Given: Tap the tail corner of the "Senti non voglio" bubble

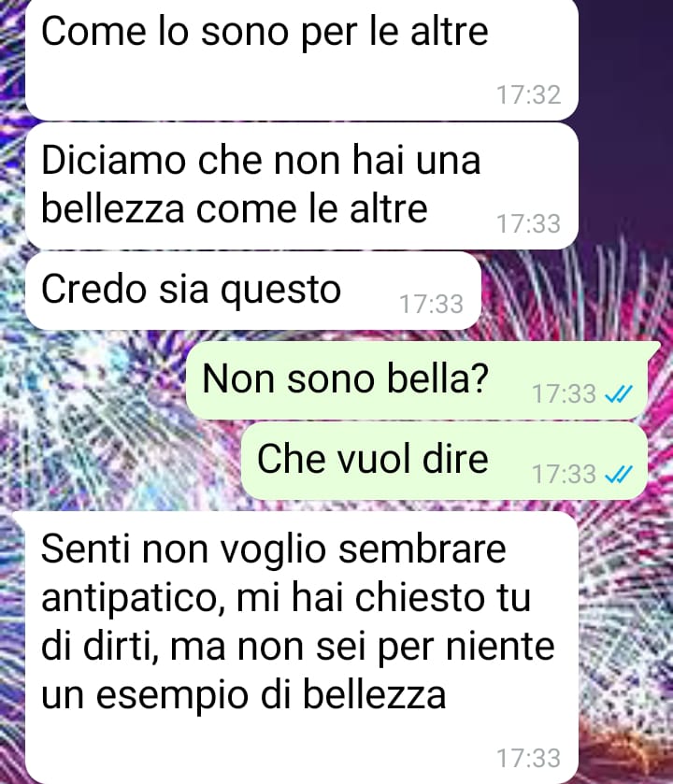Looking at the screenshot, I should [19, 518].
